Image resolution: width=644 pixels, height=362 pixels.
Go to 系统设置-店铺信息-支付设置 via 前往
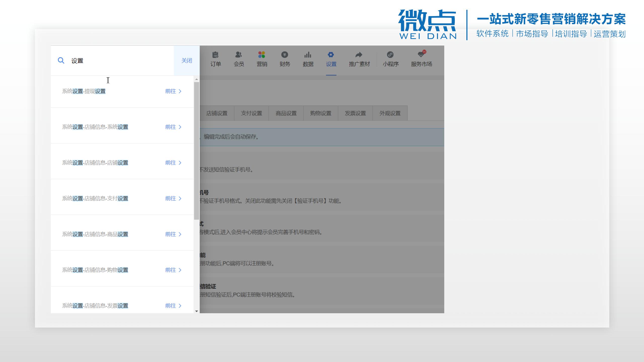coord(173,198)
